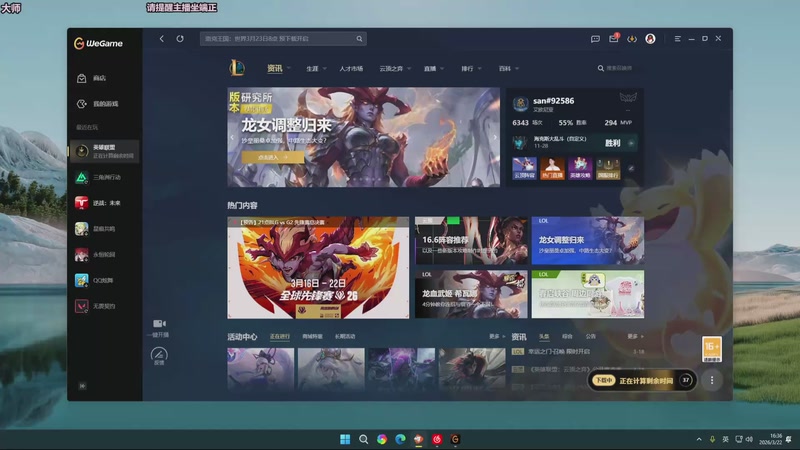The width and height of the screenshot is (800, 450).
Task: Click the League of Legends logo icon
Action: [237, 68]
